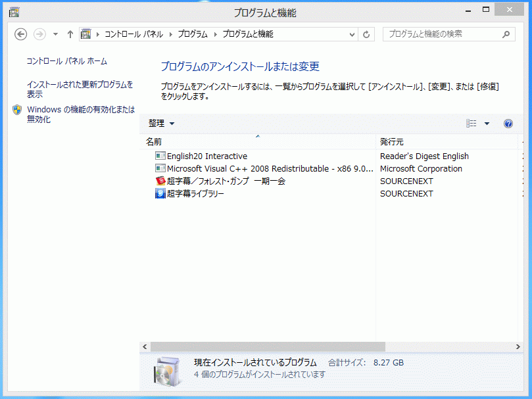Click the window title bar system icon
Viewport: 532px width, 399px height.
coord(14,12)
